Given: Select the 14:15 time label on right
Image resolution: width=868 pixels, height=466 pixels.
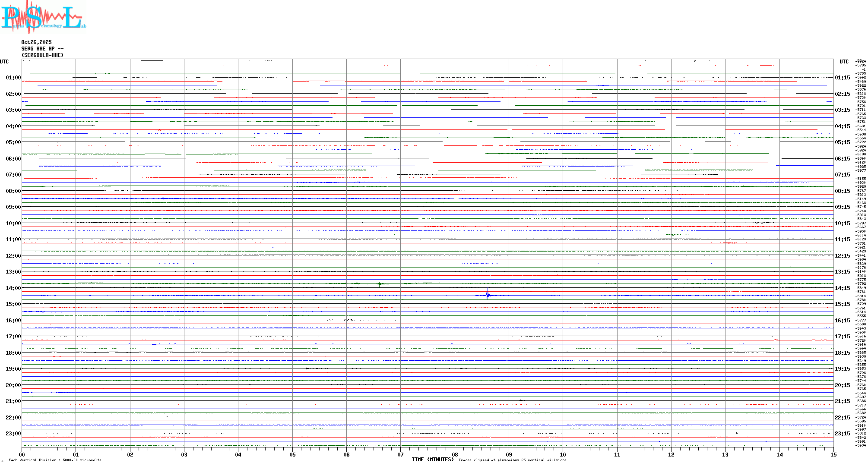Looking at the screenshot, I should (x=842, y=288).
